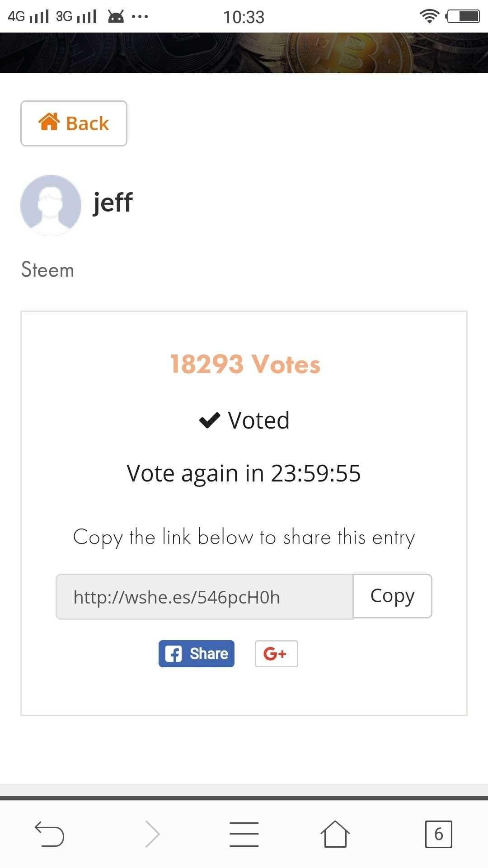Tap the 18293 Votes count
488x868 pixels.
pyautogui.click(x=245, y=364)
